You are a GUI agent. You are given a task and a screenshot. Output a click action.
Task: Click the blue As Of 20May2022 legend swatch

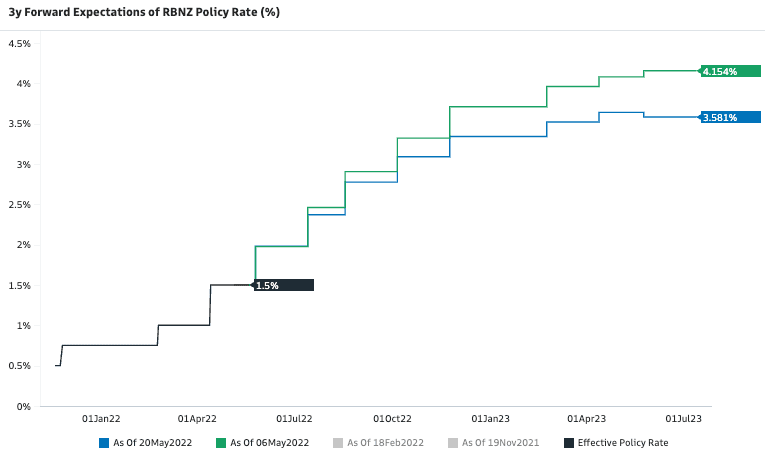tap(104, 442)
